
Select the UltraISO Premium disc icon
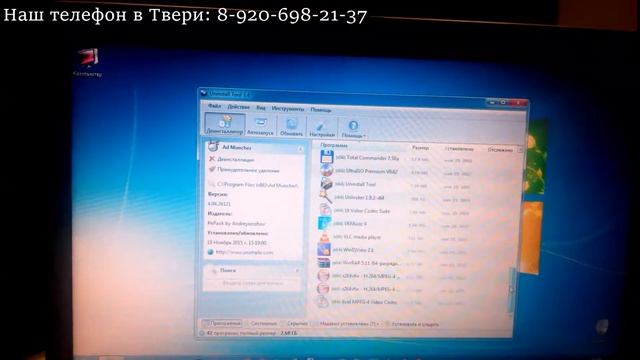pyautogui.click(x=327, y=170)
